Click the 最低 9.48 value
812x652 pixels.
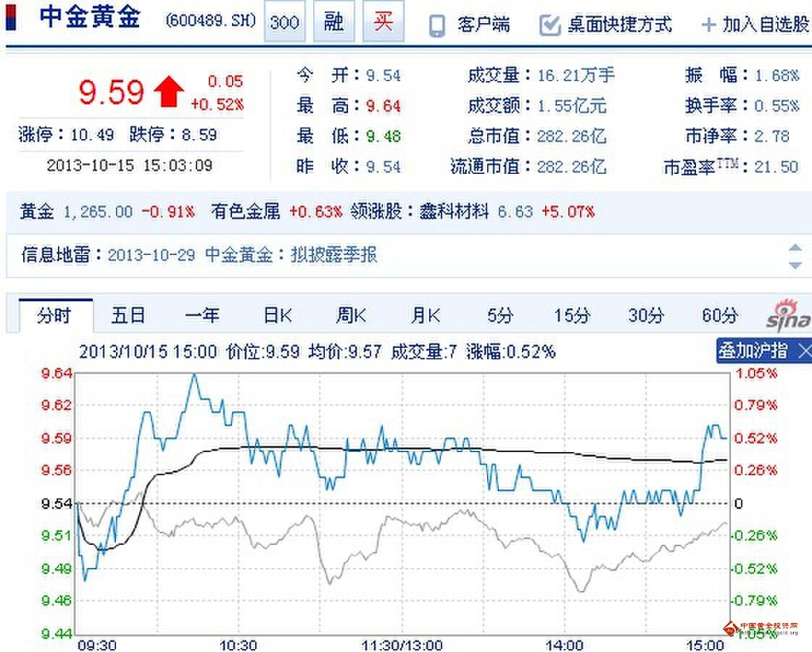pos(384,137)
